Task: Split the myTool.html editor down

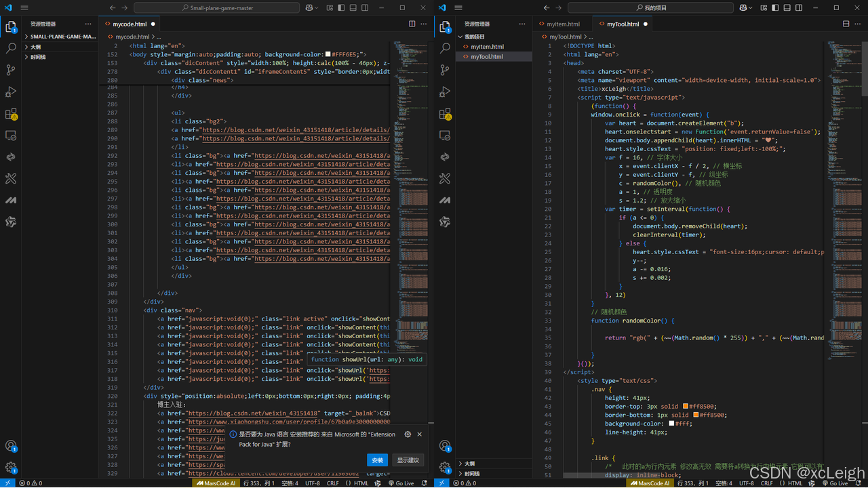Action: (846, 24)
